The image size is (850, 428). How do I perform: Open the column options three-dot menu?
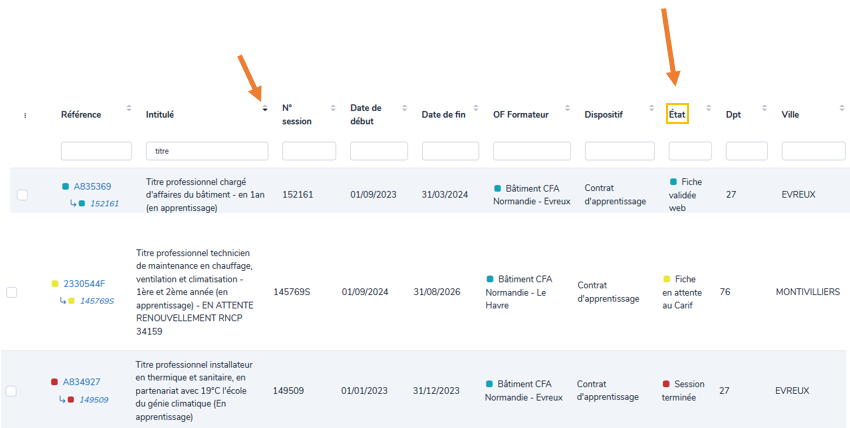point(25,115)
